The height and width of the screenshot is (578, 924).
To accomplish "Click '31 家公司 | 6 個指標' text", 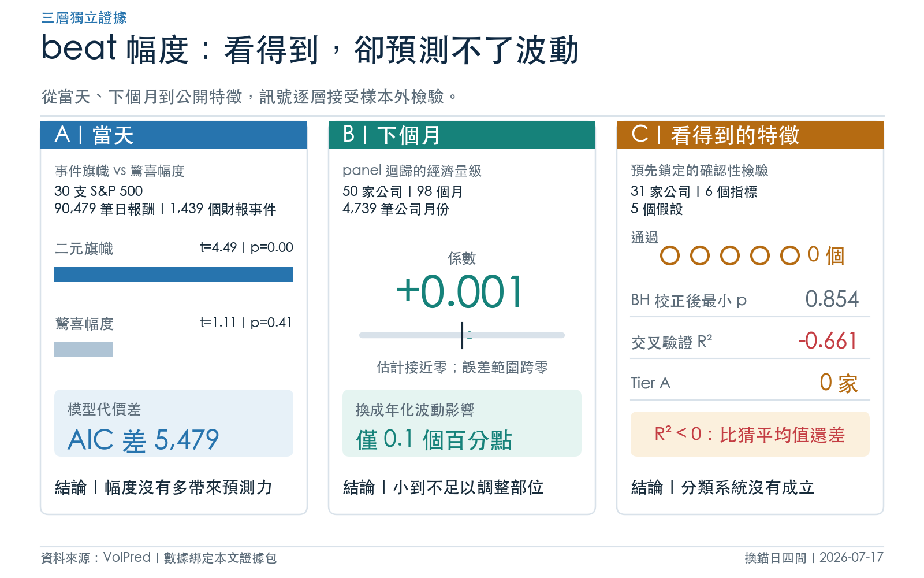I will [x=694, y=192].
